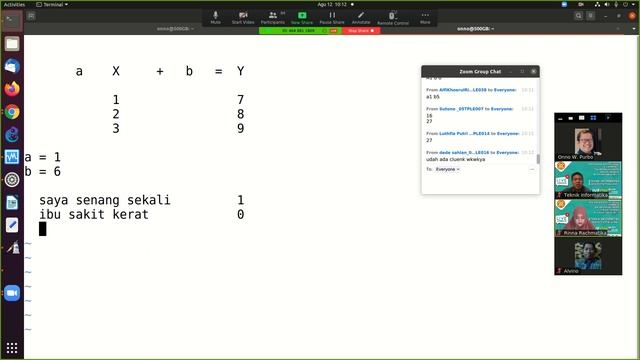This screenshot has height=360, width=640.
Task: Click the chat message input field
Action: tap(480, 184)
